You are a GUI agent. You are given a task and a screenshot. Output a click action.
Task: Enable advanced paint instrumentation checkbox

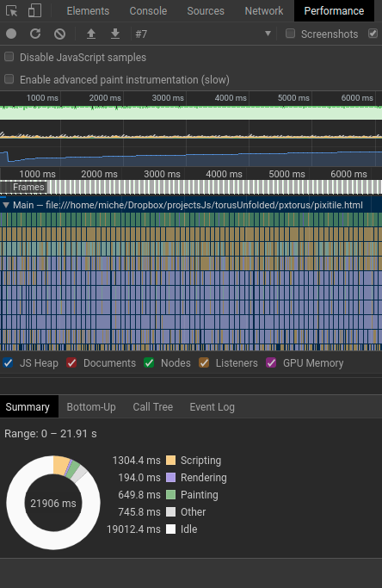9,79
